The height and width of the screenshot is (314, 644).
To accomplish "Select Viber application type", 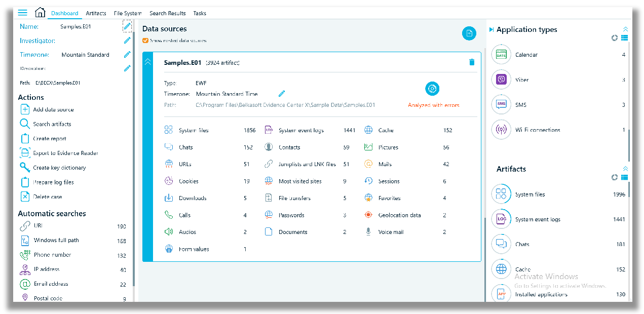I will (x=559, y=80).
